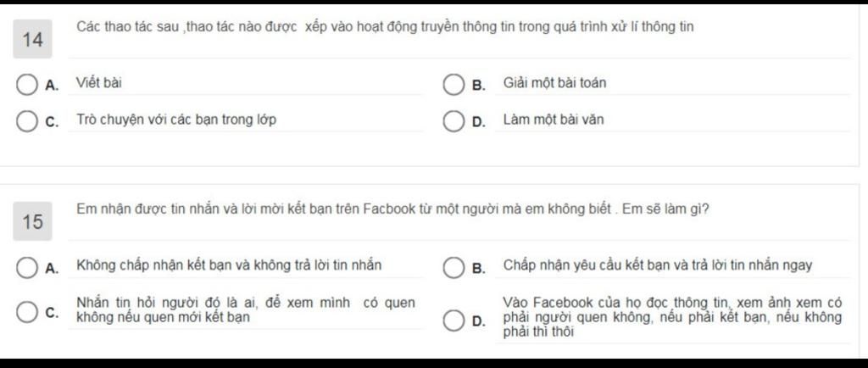Select radio button D for question 14

[453, 122]
